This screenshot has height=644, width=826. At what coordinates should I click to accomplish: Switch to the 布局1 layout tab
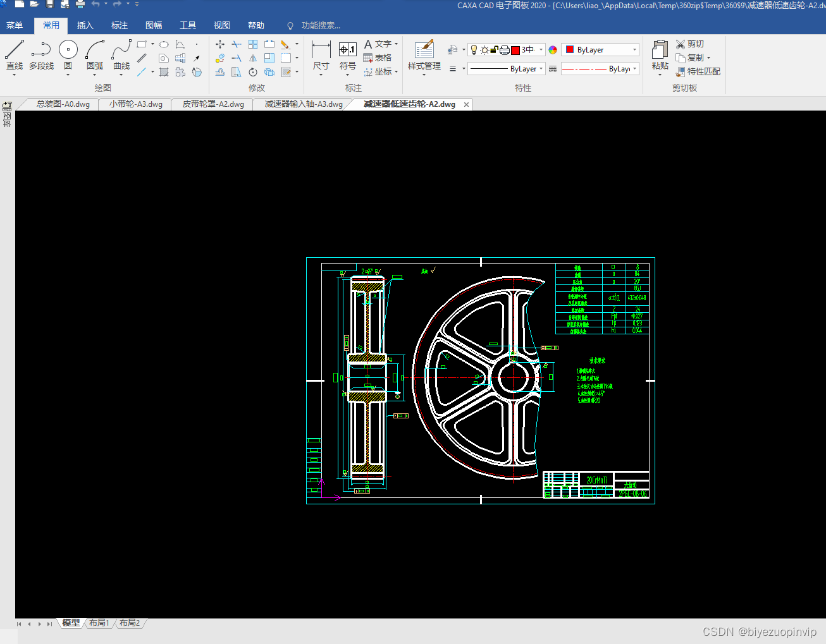tap(99, 623)
